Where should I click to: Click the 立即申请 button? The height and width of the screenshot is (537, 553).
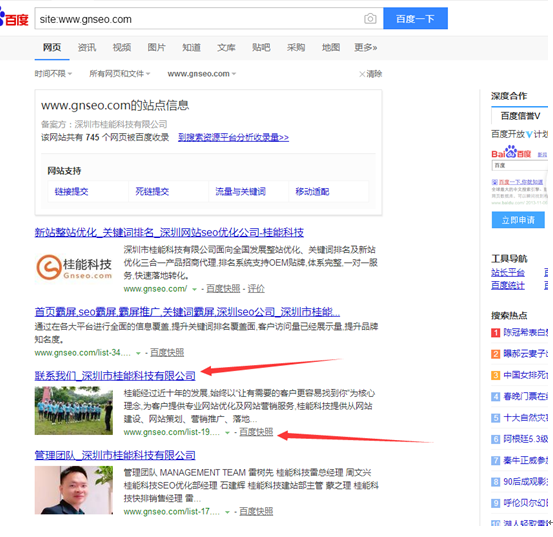tap(518, 220)
